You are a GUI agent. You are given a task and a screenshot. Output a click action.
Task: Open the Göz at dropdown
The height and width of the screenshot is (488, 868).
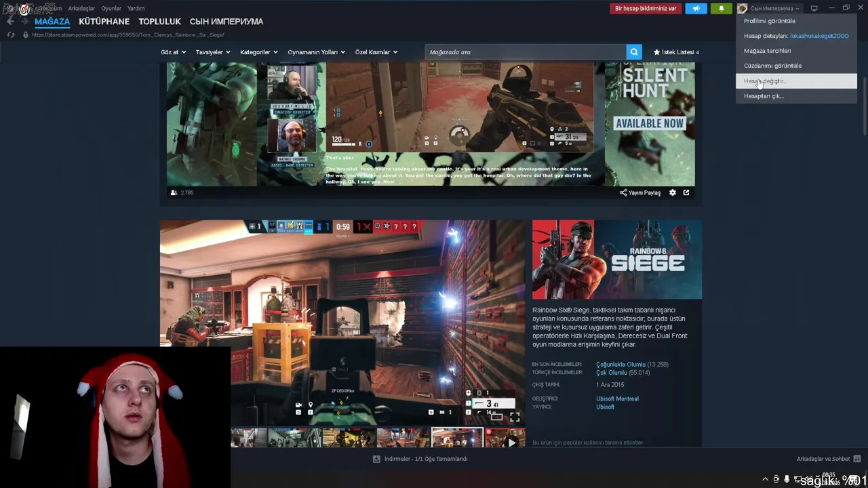[x=173, y=52]
